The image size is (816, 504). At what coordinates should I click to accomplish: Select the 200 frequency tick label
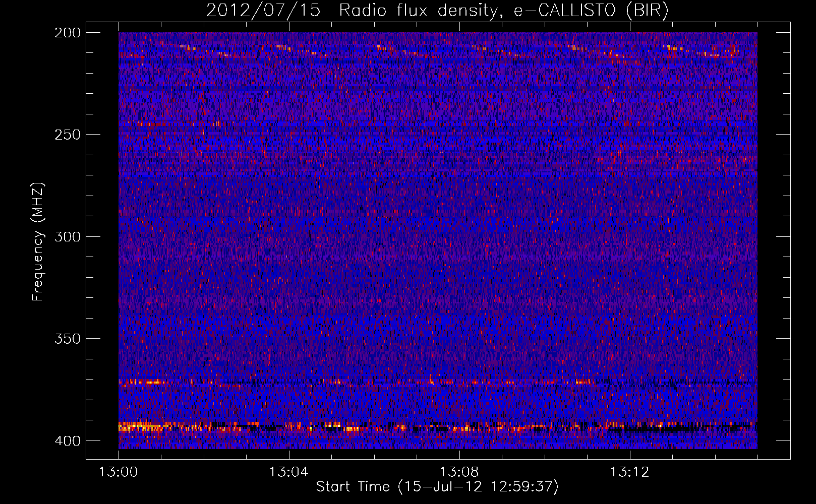[x=68, y=33]
